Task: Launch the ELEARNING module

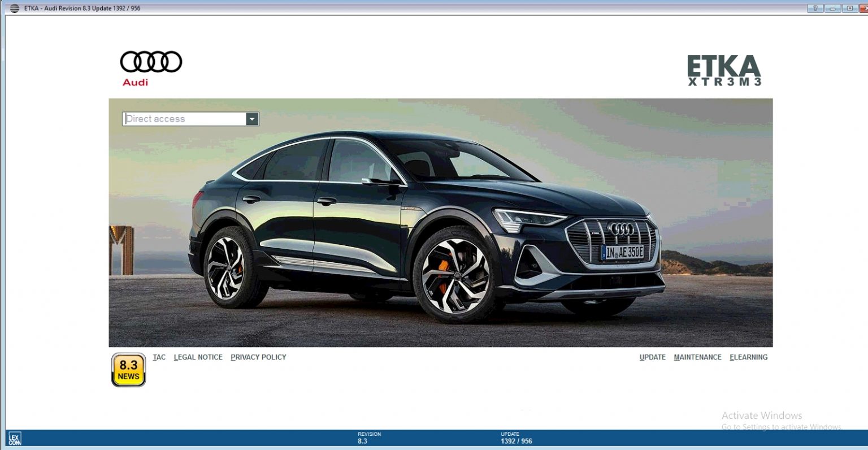Action: tap(749, 357)
